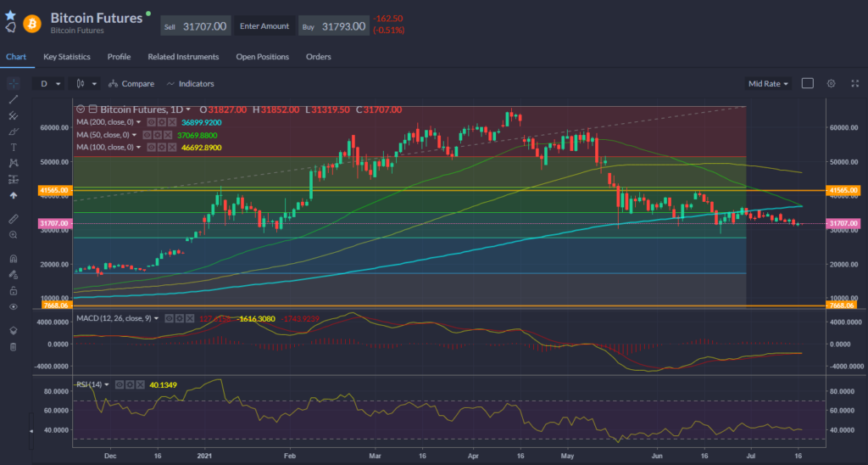
Task: Open the object tree layers icon
Action: 14,331
